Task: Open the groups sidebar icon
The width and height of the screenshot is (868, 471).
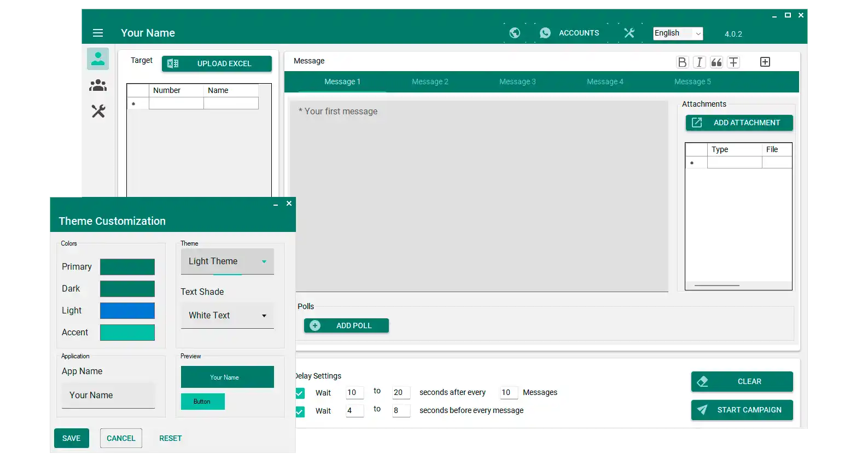Action: 98,85
